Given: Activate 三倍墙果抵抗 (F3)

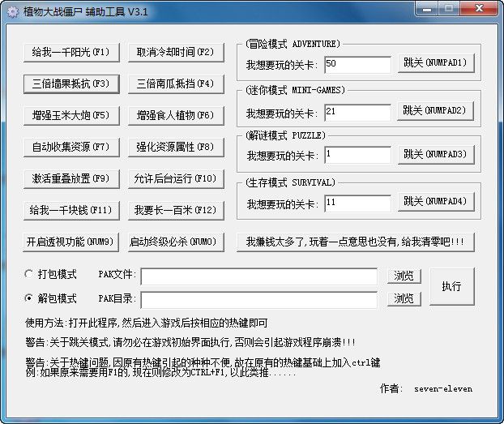Looking at the screenshot, I should [x=71, y=84].
